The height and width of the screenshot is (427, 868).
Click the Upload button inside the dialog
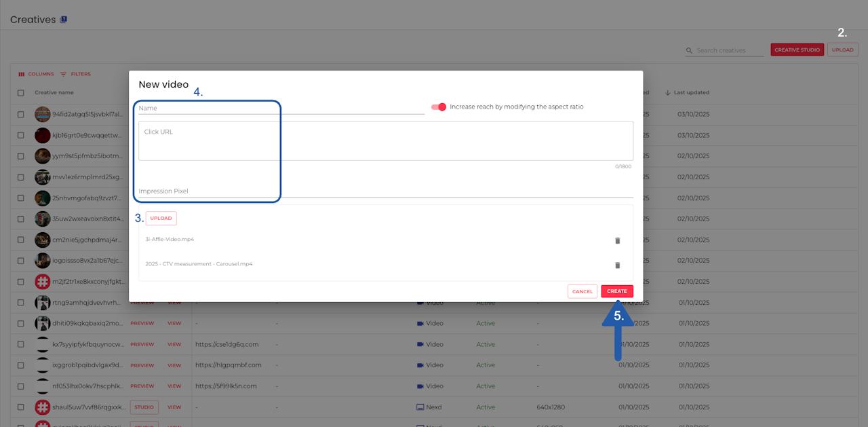[161, 218]
